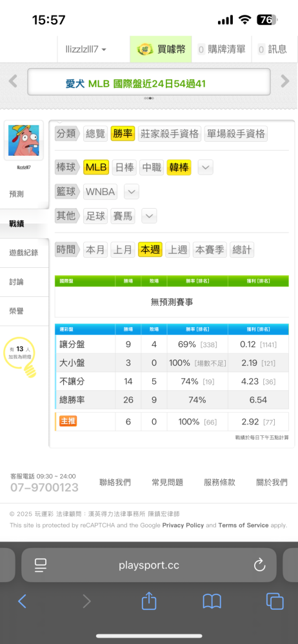Open the page reader menu icon
The image size is (298, 644).
coord(41,565)
